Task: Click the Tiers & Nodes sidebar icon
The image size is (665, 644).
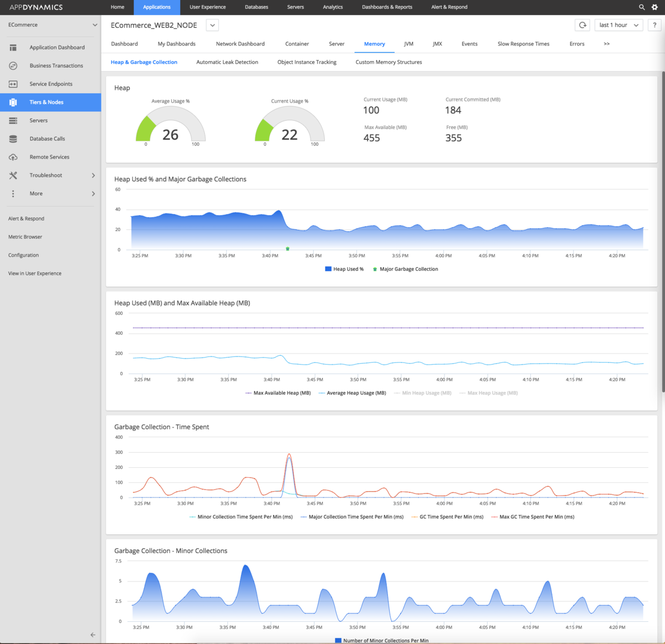Action: click(x=13, y=103)
